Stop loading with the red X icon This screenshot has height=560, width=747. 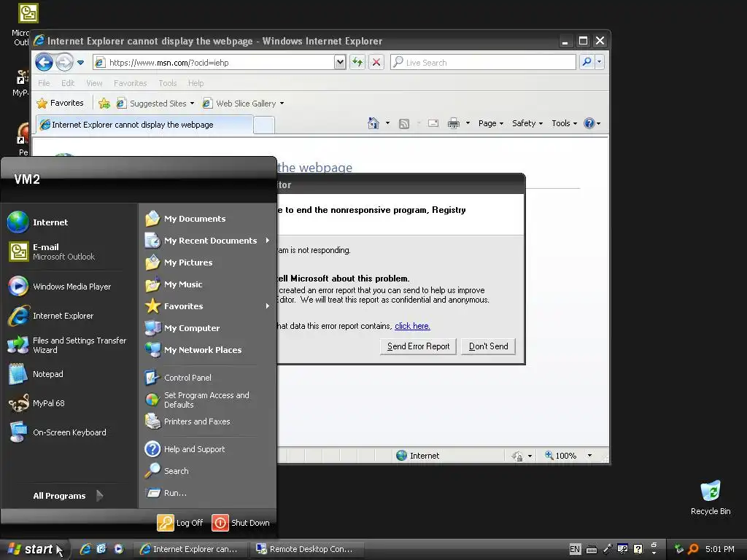pyautogui.click(x=376, y=62)
